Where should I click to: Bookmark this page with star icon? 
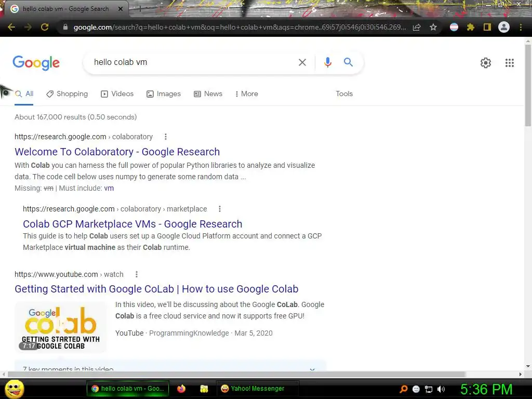433,27
